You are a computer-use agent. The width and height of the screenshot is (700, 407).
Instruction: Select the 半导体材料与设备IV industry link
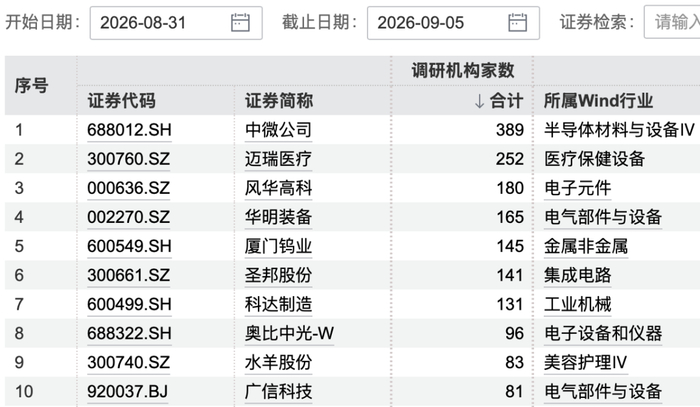click(619, 130)
